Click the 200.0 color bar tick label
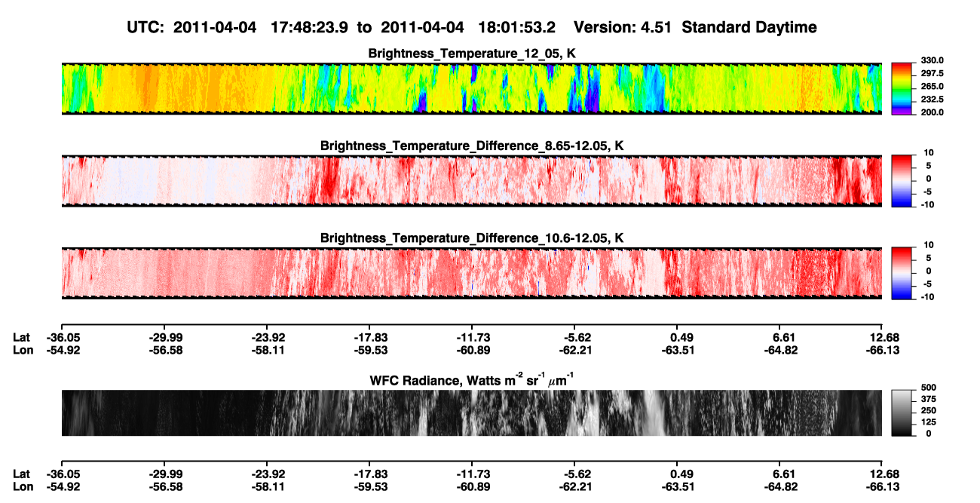The height and width of the screenshot is (503, 980). 933,112
